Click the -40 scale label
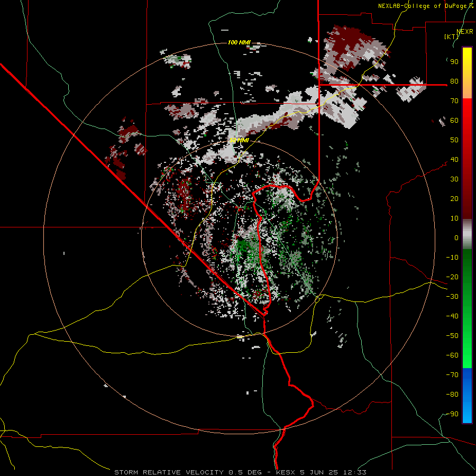Screen dimensions: 476x476 pos(452,316)
